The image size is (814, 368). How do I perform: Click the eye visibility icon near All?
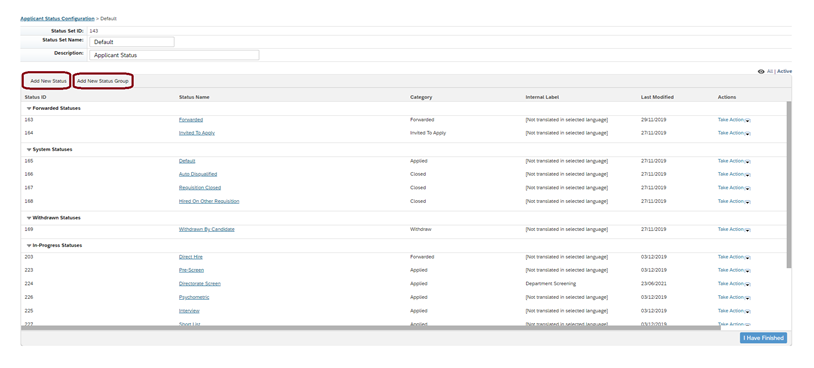(x=761, y=72)
